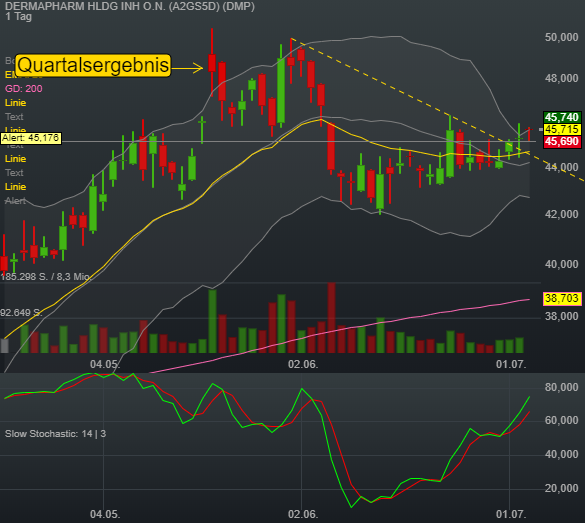Click the 02.06. date under the volume bars
The image size is (585, 523).
303,364
